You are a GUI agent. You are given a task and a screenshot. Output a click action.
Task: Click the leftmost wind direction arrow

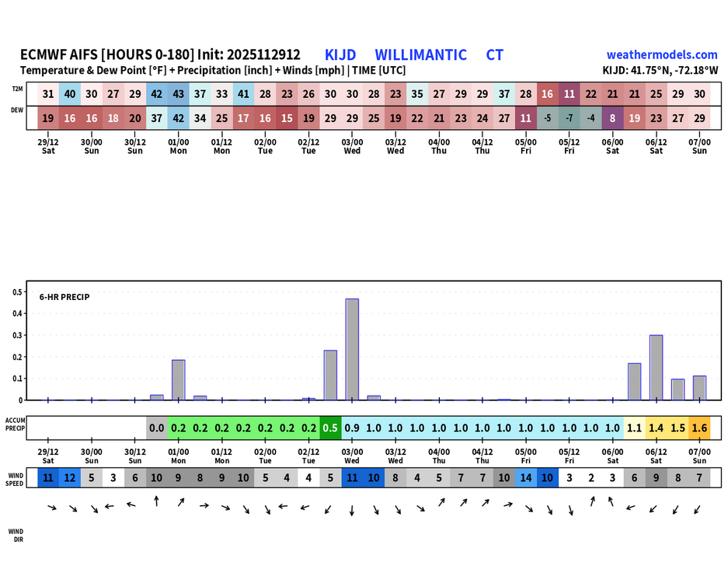[x=51, y=508]
